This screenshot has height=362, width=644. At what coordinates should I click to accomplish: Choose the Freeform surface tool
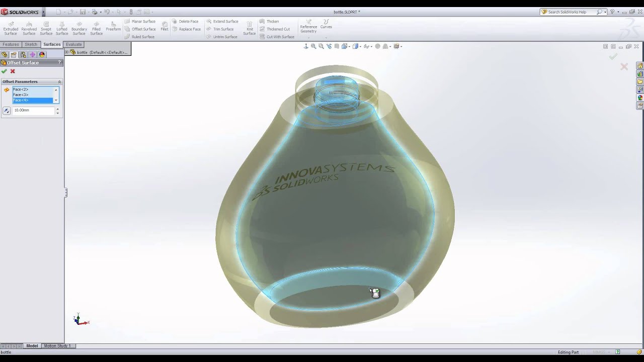pos(113,26)
